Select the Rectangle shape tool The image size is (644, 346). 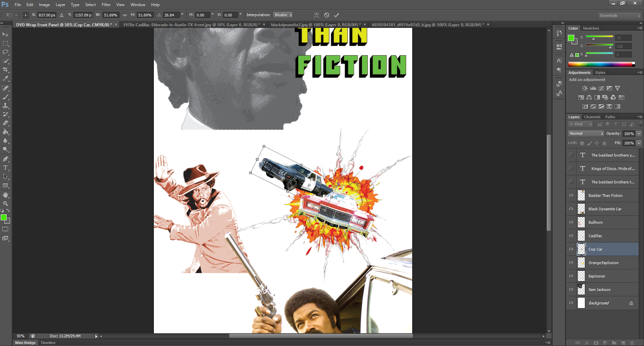(x=6, y=185)
